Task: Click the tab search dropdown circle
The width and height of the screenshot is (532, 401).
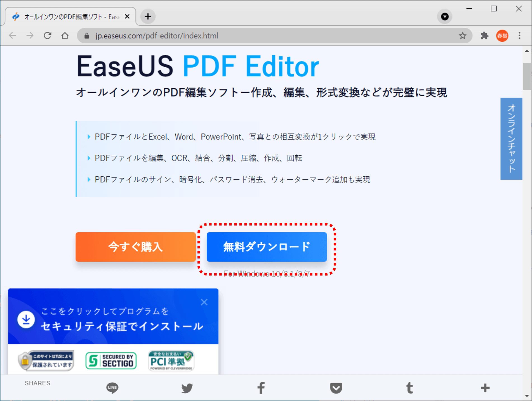Action: click(445, 16)
